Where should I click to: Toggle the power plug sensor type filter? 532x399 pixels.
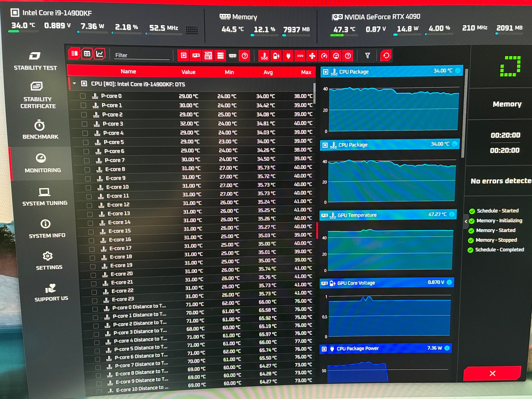[x=288, y=56]
